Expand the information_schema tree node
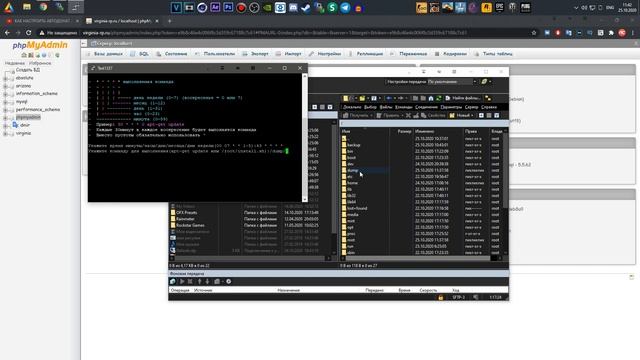 tap(5, 94)
